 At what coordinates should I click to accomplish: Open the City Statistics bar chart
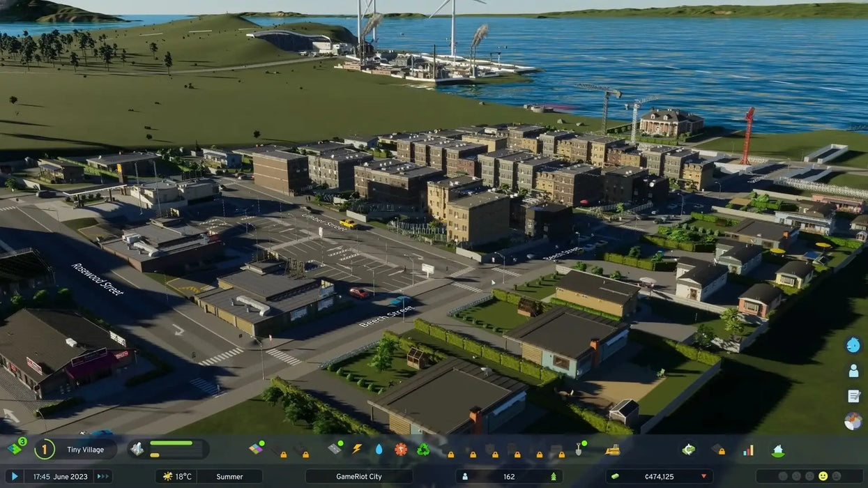[748, 450]
